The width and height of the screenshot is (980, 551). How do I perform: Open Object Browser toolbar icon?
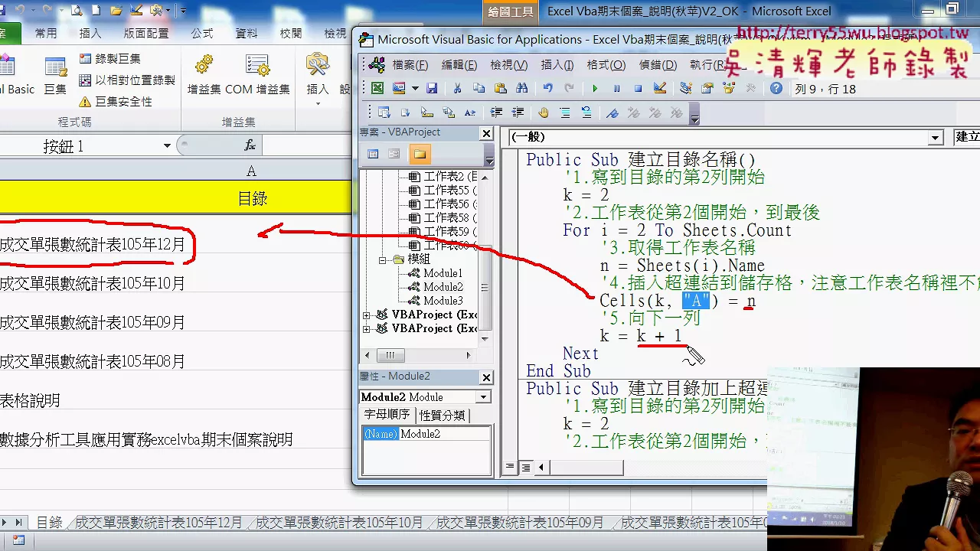point(728,89)
